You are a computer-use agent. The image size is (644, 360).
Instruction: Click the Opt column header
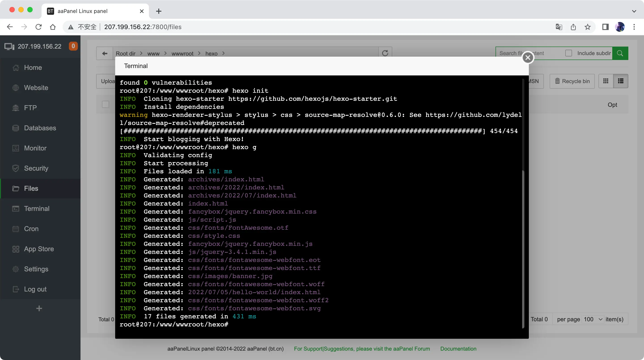click(x=612, y=105)
